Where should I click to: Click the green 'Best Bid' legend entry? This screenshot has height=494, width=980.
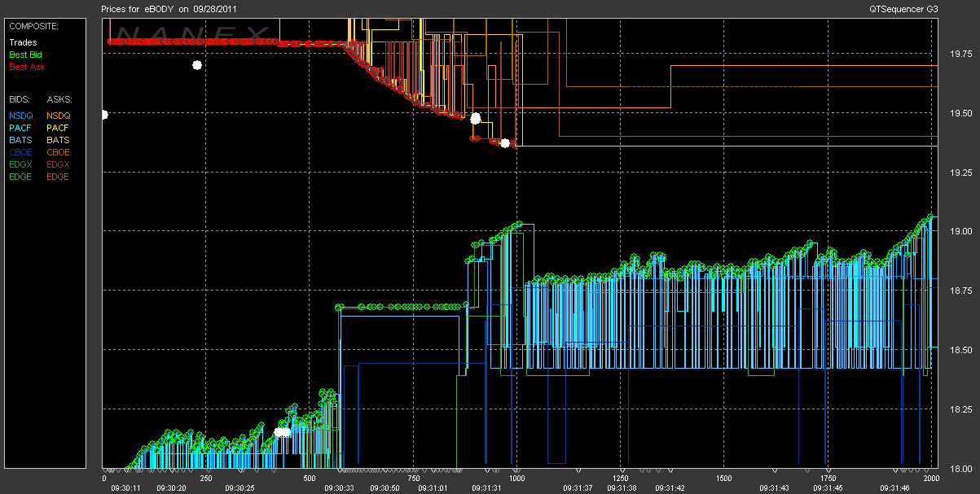click(26, 55)
